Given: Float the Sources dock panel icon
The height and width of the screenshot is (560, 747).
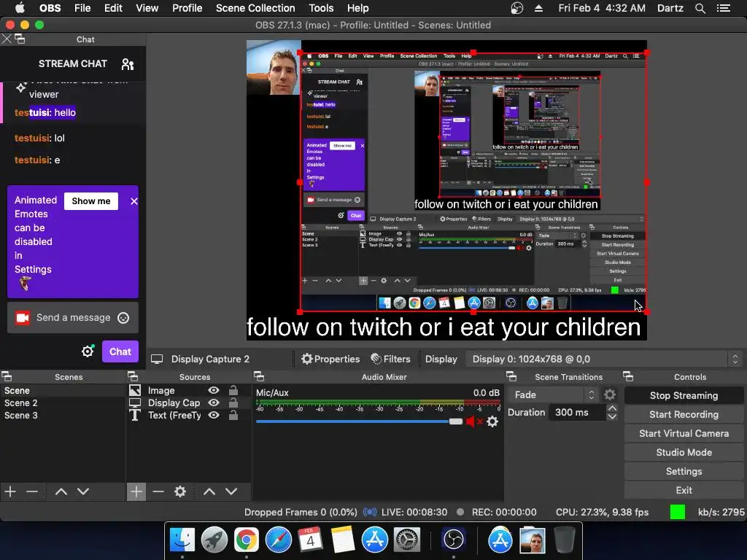Looking at the screenshot, I should pos(133,377).
